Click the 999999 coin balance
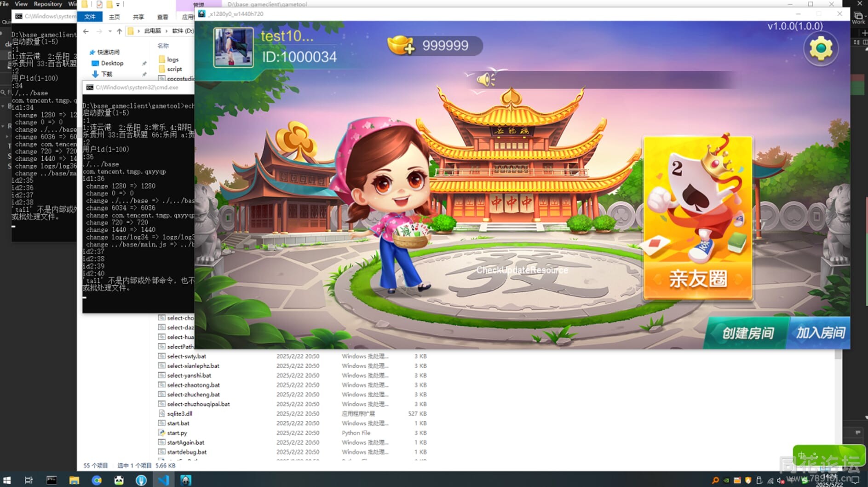The image size is (868, 487). [x=445, y=46]
